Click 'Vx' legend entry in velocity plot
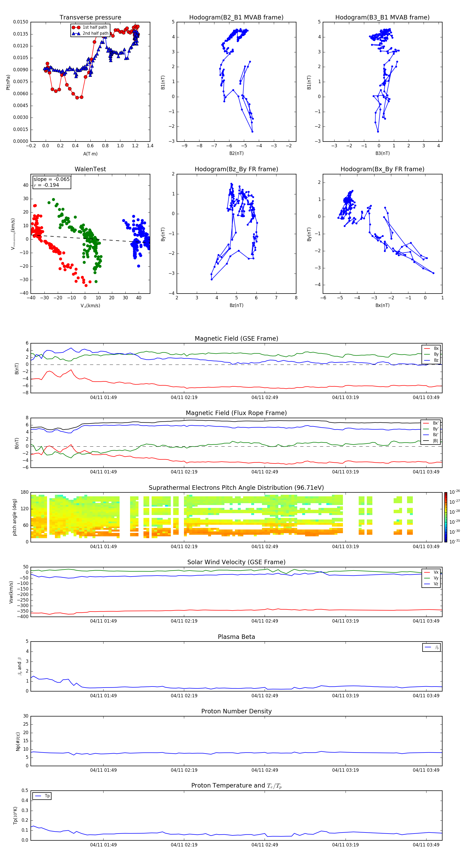Viewport: 473px width, 868px height. [431, 572]
